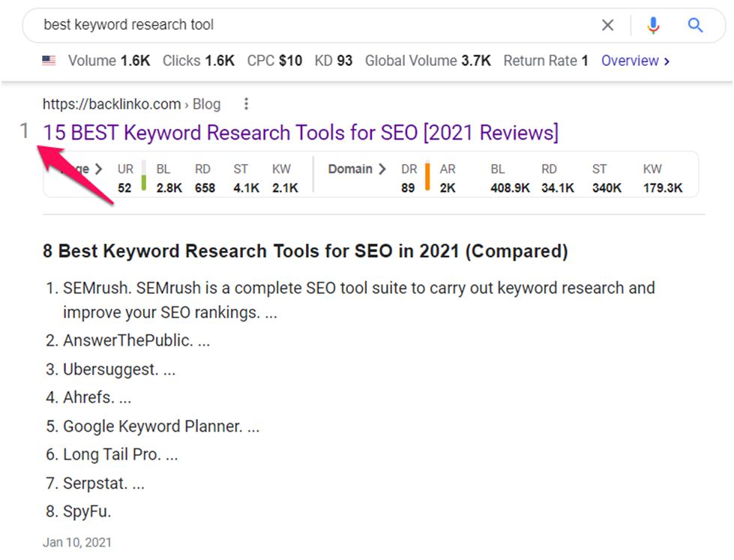Image resolution: width=734 pixels, height=560 pixels.
Task: Expand the Domain metrics chevron
Action: click(x=382, y=169)
